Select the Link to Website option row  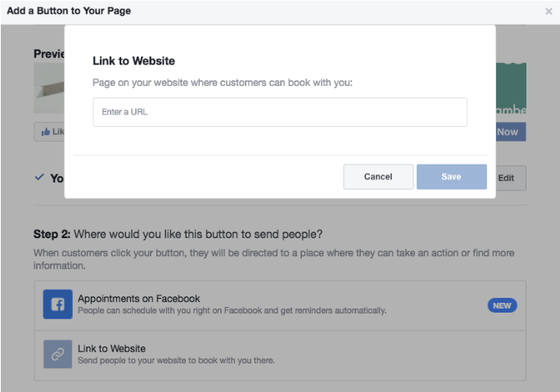pos(280,356)
